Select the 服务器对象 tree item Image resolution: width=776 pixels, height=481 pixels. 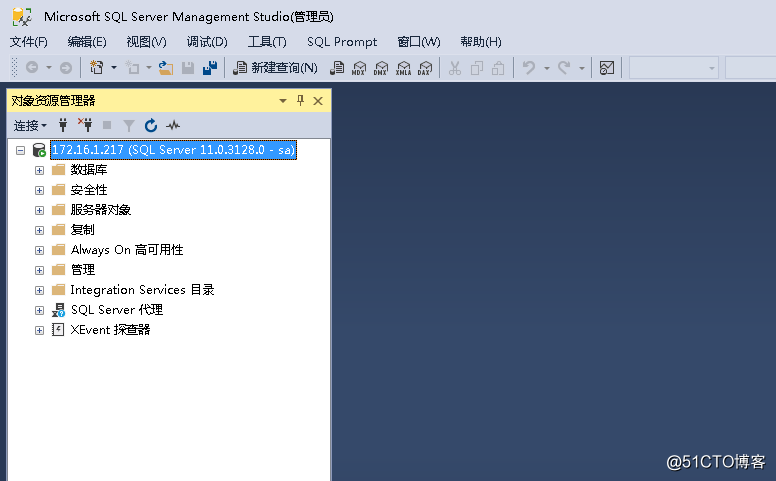100,210
